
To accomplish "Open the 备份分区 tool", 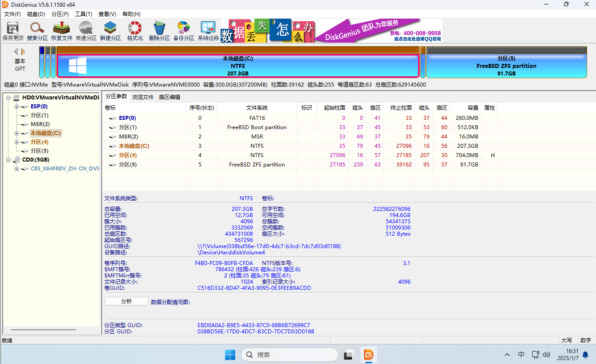I will 184,31.
